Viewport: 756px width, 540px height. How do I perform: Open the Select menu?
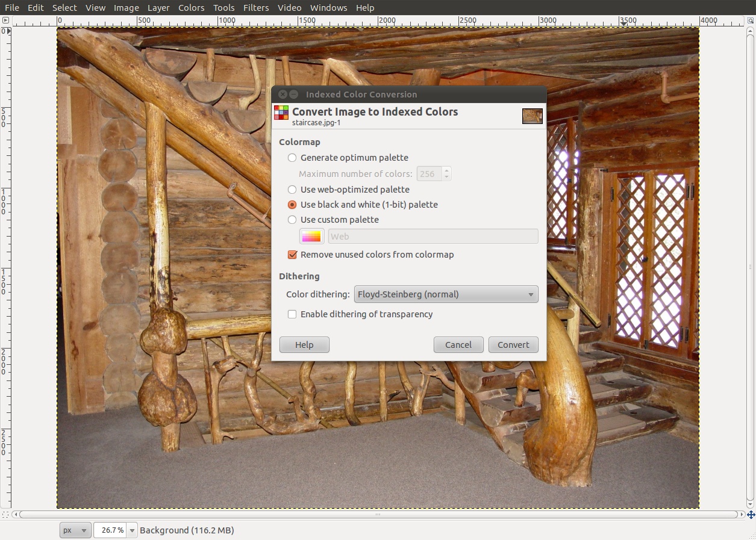[64, 8]
